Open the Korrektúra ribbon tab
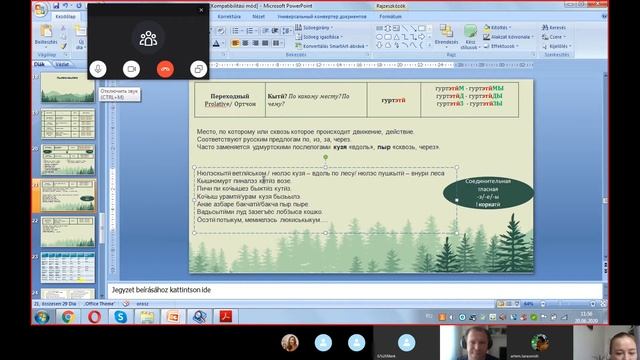Screen dimensions: 640x360 click(x=229, y=17)
